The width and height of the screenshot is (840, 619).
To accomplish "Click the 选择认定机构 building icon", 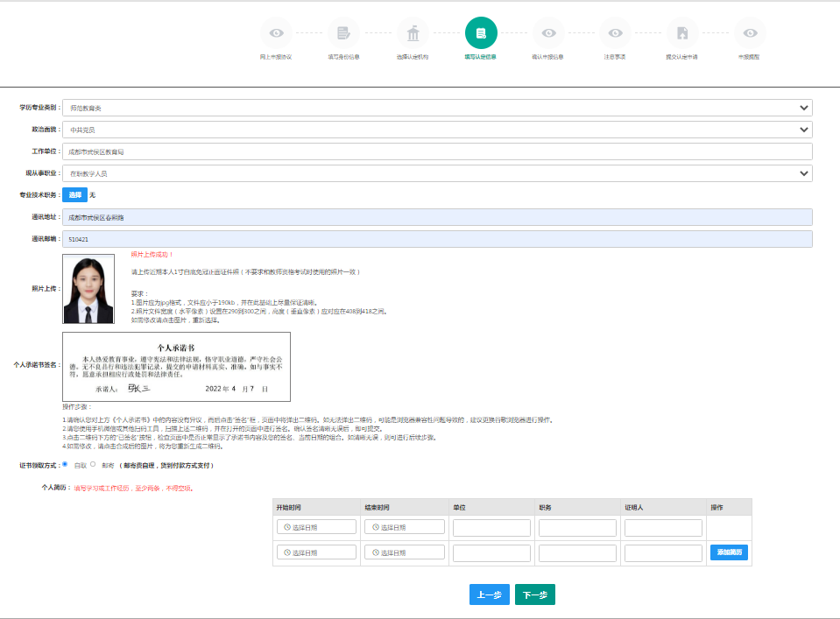I will 413,33.
